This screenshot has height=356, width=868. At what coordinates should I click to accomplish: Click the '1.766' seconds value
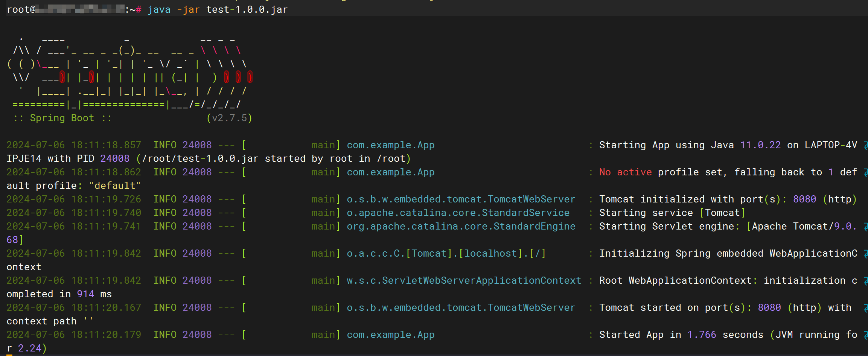coord(702,335)
